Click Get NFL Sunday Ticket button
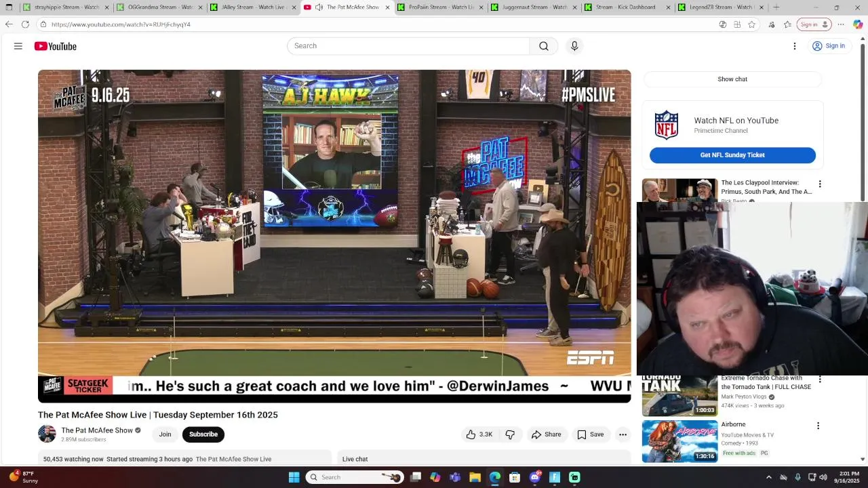The image size is (868, 488). click(732, 155)
